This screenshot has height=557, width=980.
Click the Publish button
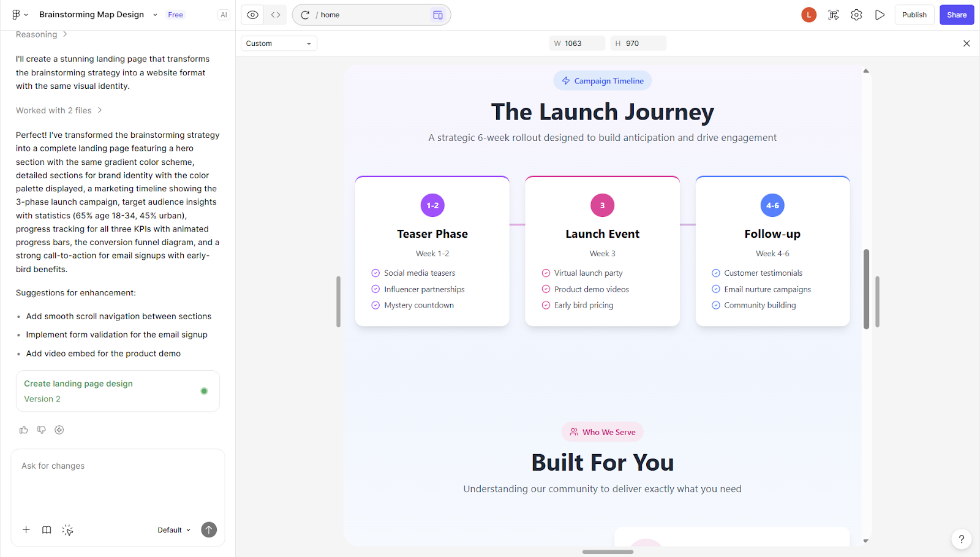click(914, 15)
